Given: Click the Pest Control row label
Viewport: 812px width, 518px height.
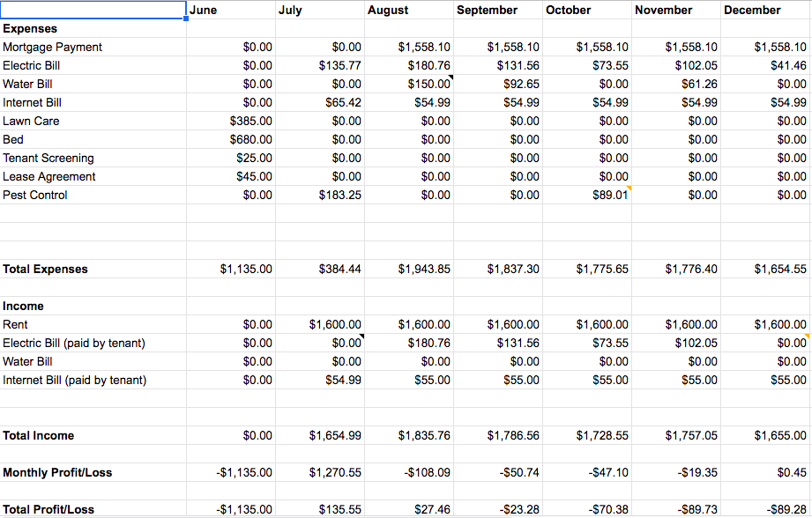Looking at the screenshot, I should click(x=34, y=195).
